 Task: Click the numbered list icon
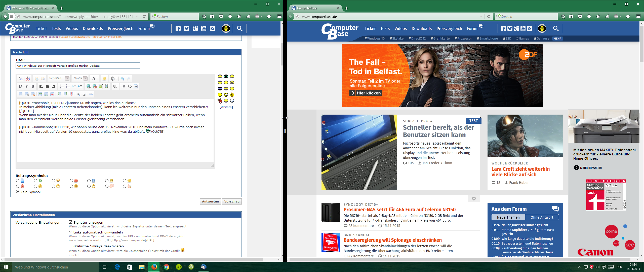coord(62,86)
